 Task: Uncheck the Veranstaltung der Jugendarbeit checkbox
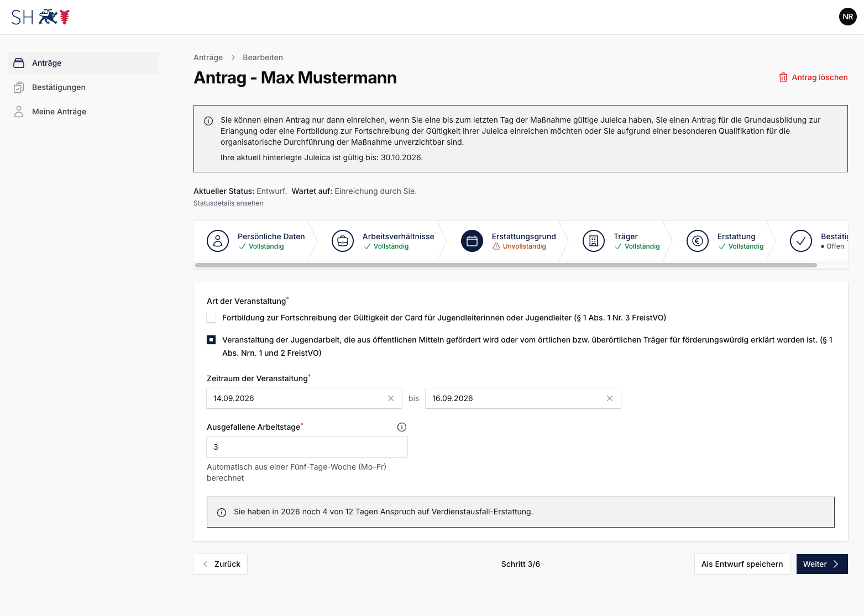(x=211, y=340)
